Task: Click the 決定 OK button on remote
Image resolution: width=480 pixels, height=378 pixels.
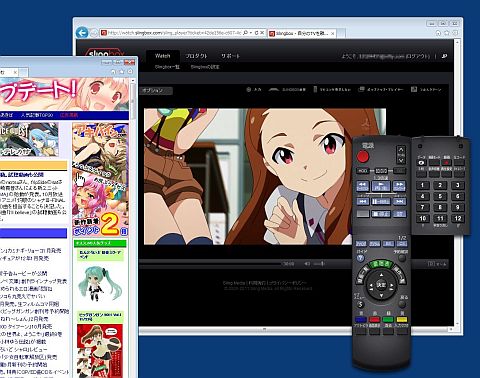Action: tap(381, 285)
